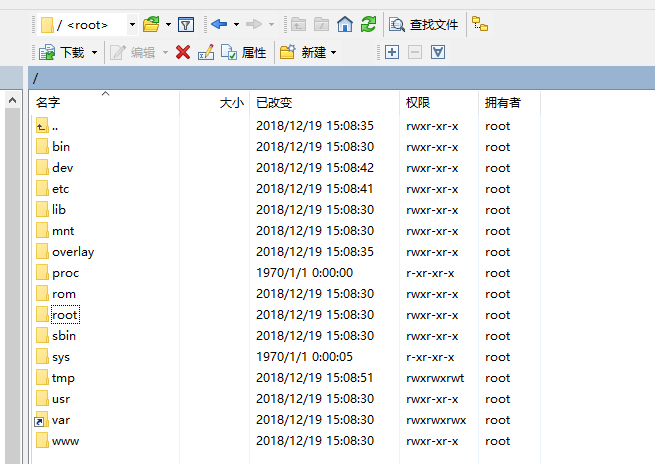655x464 pixels.
Task: Click the select files plus icon
Action: point(392,52)
